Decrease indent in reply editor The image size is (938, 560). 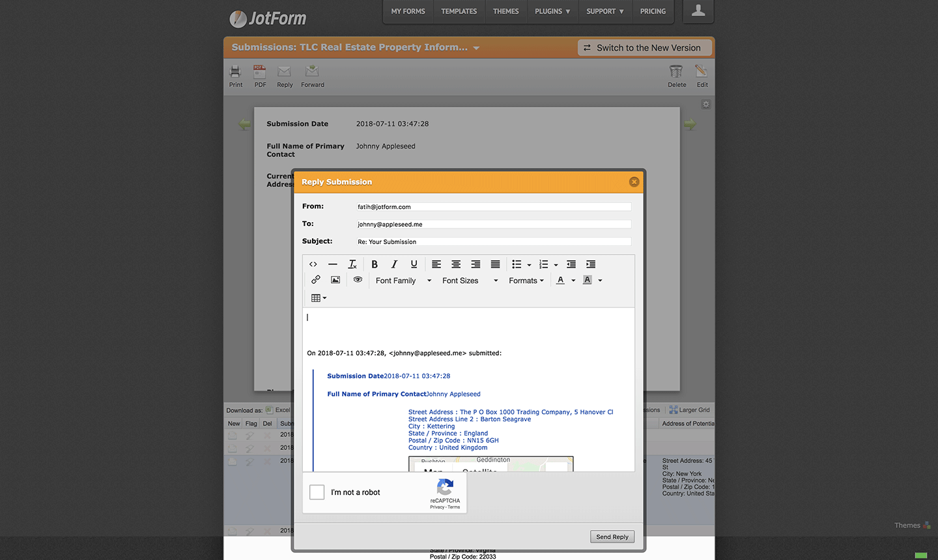[571, 264]
